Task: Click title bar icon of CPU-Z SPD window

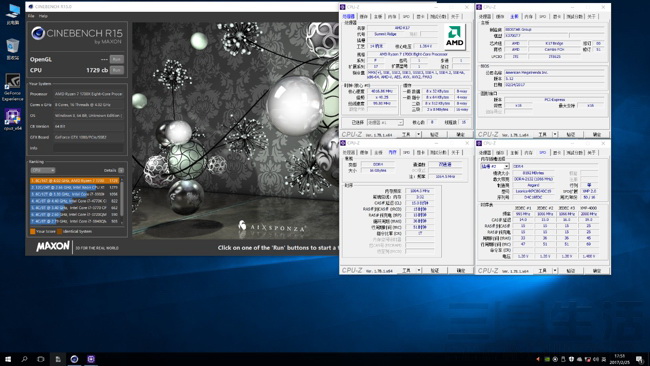Action: click(x=479, y=143)
